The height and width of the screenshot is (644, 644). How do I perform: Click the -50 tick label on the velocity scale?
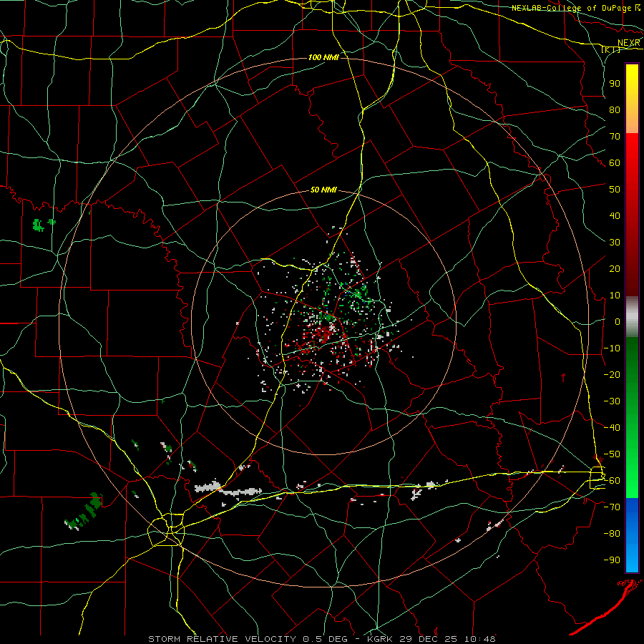click(612, 454)
